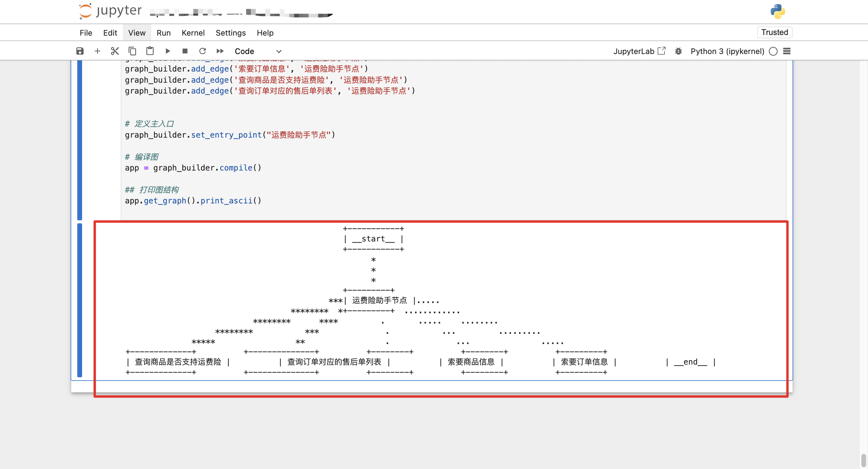Viewport: 868px width, 469px height.
Task: Open the View menu
Action: click(x=137, y=33)
